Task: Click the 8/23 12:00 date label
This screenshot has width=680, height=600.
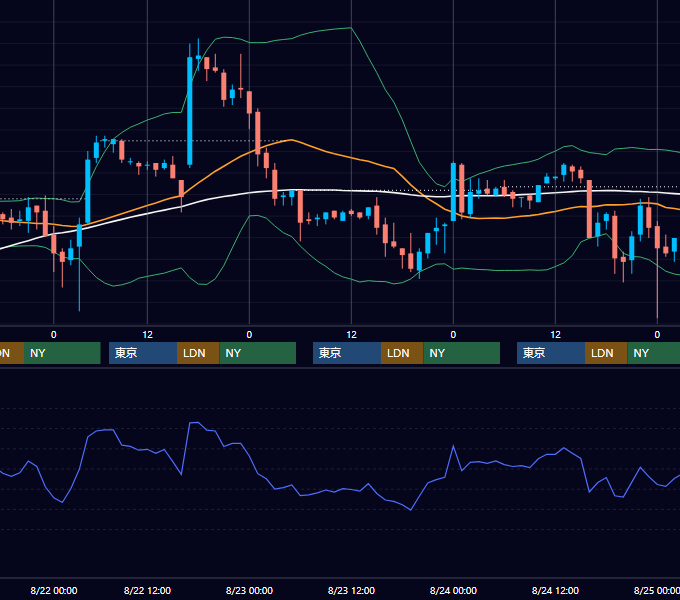Action: point(351,590)
